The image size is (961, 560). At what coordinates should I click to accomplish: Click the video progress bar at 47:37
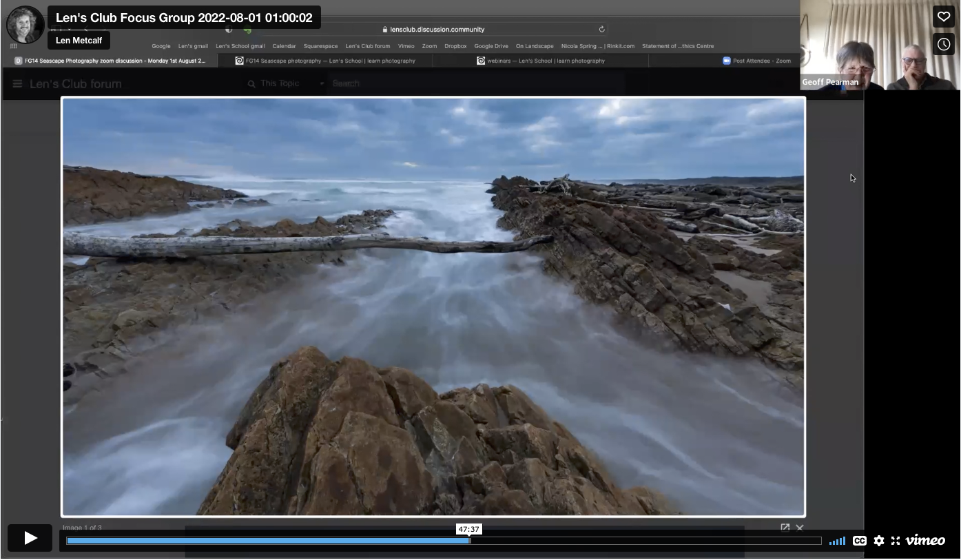(x=469, y=541)
